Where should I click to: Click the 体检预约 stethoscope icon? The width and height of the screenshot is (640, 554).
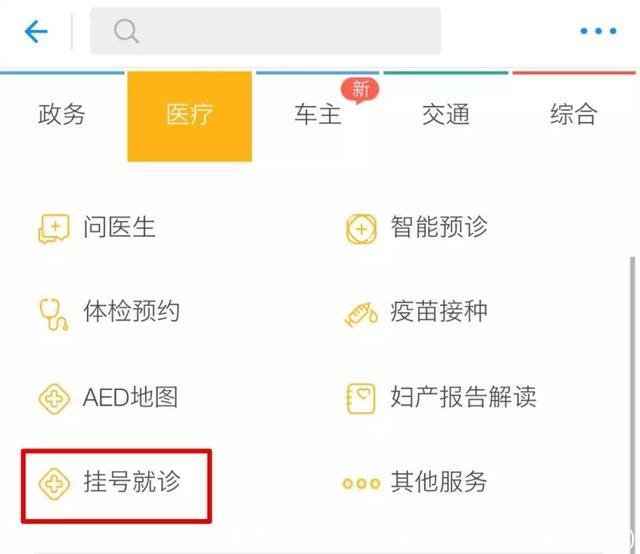pyautogui.click(x=53, y=312)
